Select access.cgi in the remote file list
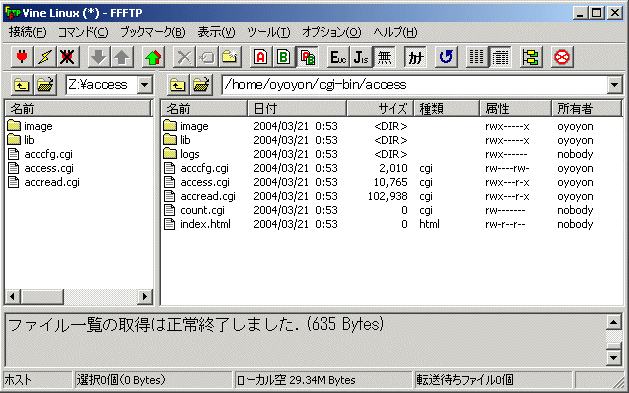The height and width of the screenshot is (393, 629). point(205,182)
